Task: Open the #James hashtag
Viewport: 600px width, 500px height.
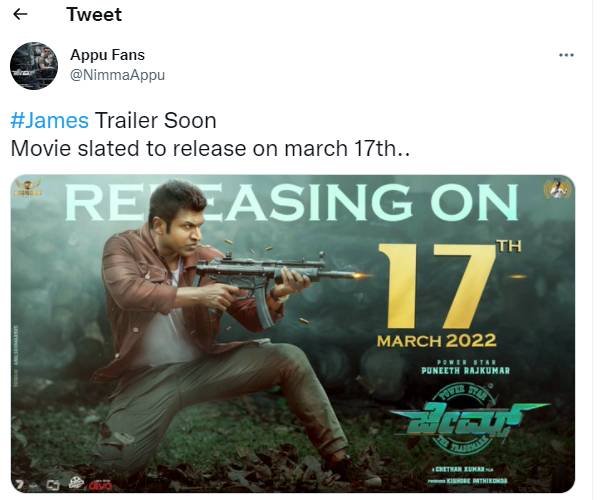Action: point(49,121)
